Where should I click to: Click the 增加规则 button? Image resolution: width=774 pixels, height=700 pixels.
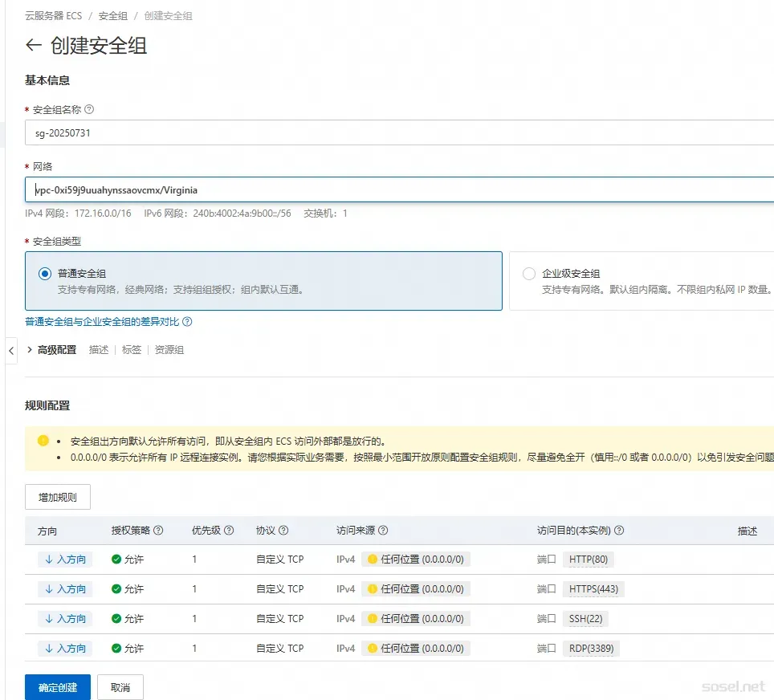[58, 497]
